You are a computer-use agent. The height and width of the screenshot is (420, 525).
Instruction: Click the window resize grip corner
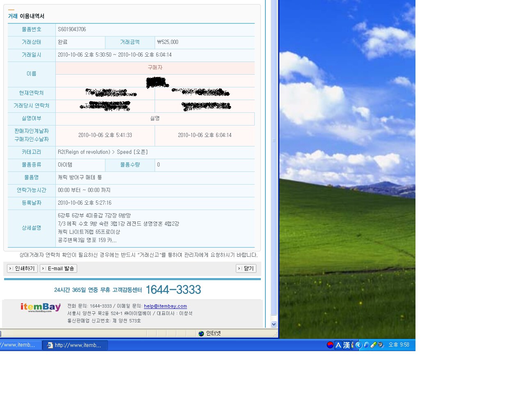pyautogui.click(x=276, y=336)
